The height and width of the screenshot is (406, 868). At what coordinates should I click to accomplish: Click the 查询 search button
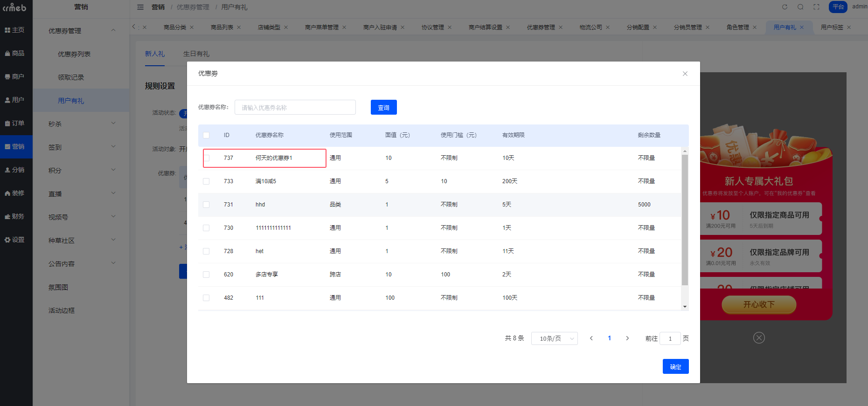(384, 107)
